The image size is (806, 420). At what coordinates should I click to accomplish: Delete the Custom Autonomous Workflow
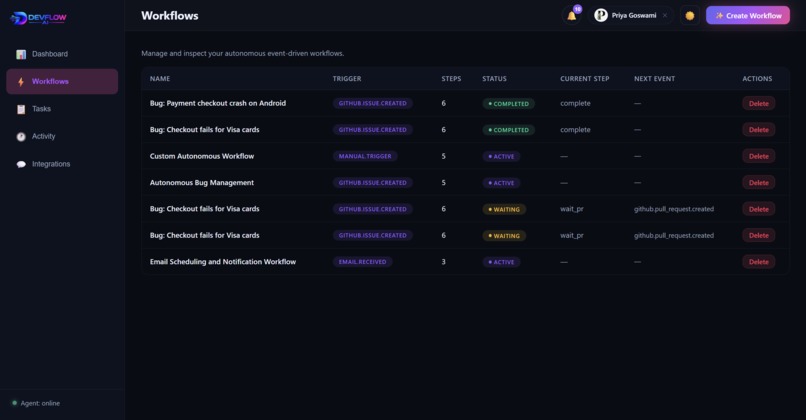click(x=758, y=156)
